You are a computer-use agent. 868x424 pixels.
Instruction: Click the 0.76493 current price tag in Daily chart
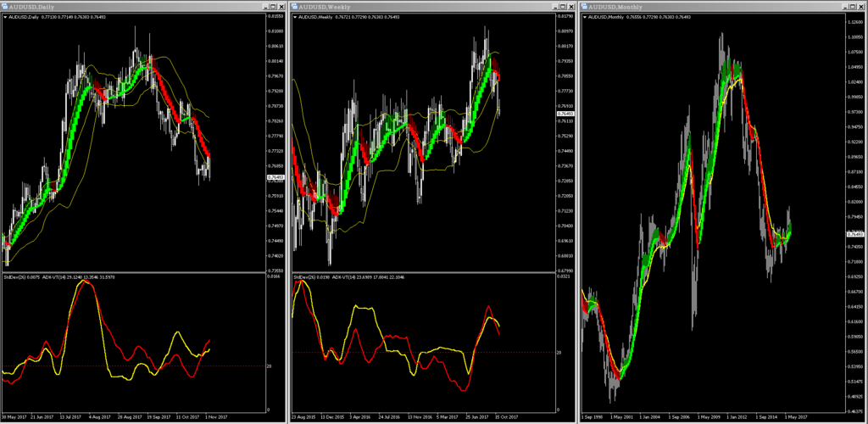pyautogui.click(x=274, y=178)
